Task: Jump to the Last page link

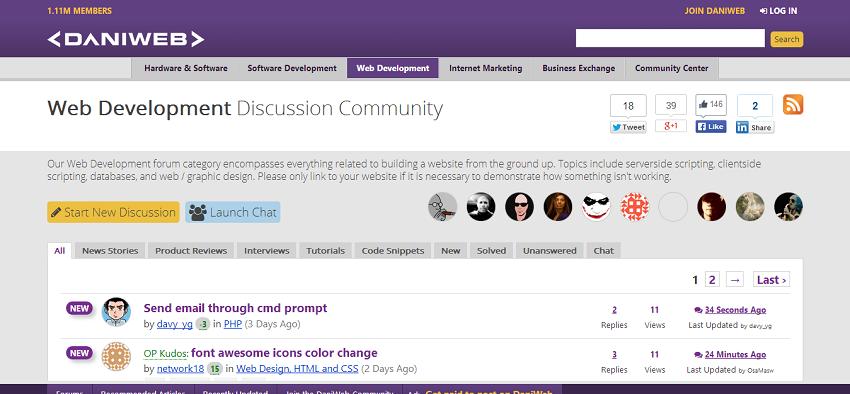Action: (771, 280)
